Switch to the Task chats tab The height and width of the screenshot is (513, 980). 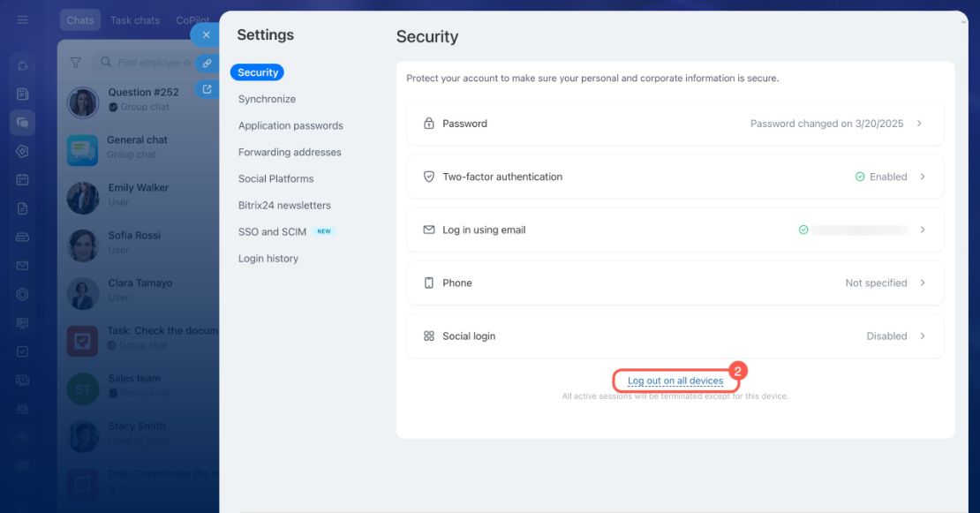pyautogui.click(x=135, y=20)
